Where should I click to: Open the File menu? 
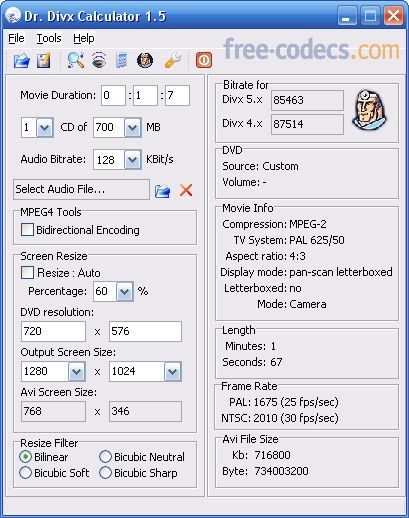16,38
